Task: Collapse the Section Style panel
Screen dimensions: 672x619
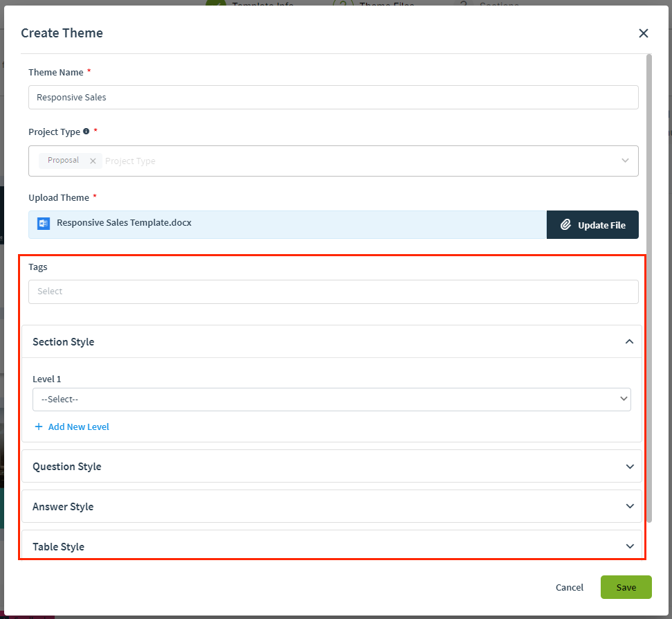Action: pyautogui.click(x=629, y=341)
